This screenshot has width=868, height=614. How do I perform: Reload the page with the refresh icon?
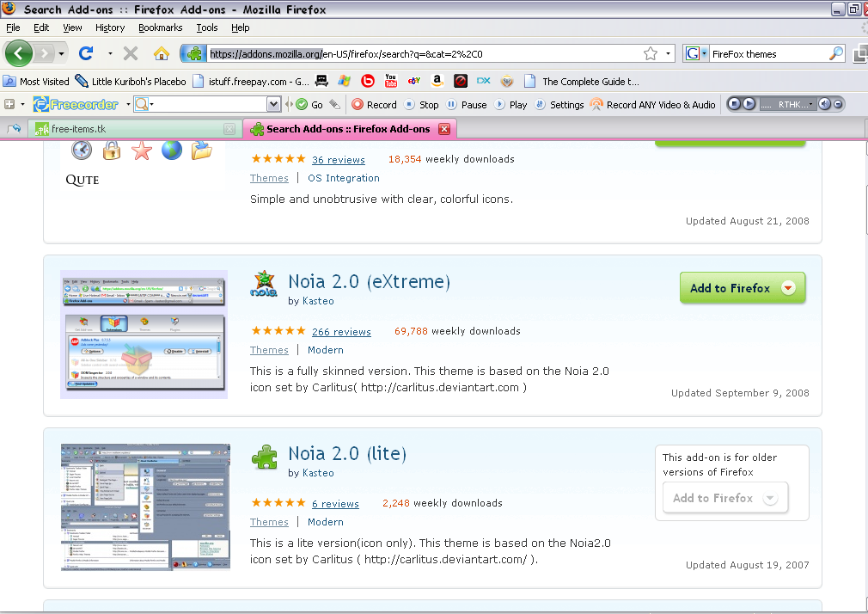pos(89,53)
